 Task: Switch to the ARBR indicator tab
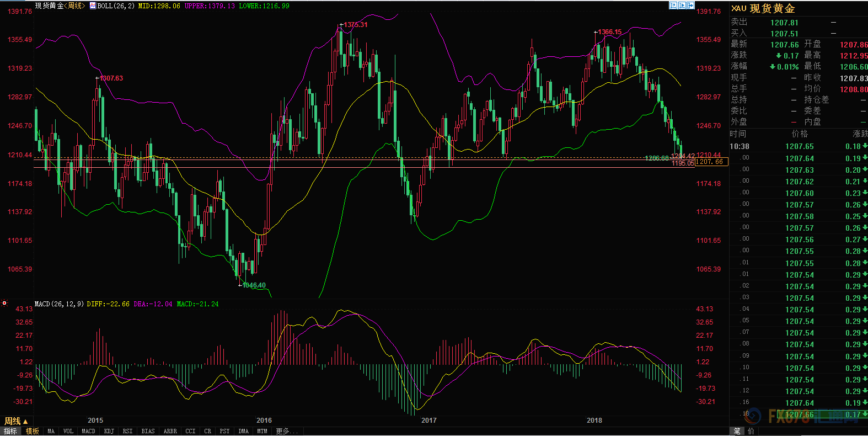click(x=170, y=431)
